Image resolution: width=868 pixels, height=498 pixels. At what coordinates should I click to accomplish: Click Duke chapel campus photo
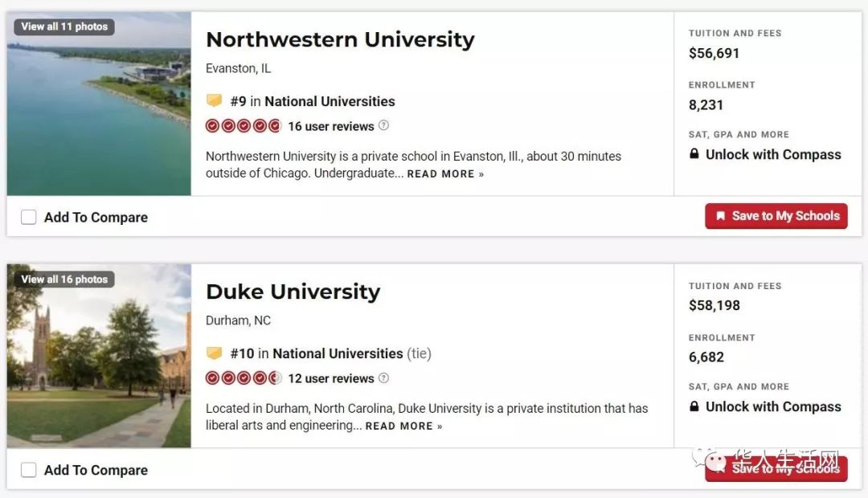99,356
